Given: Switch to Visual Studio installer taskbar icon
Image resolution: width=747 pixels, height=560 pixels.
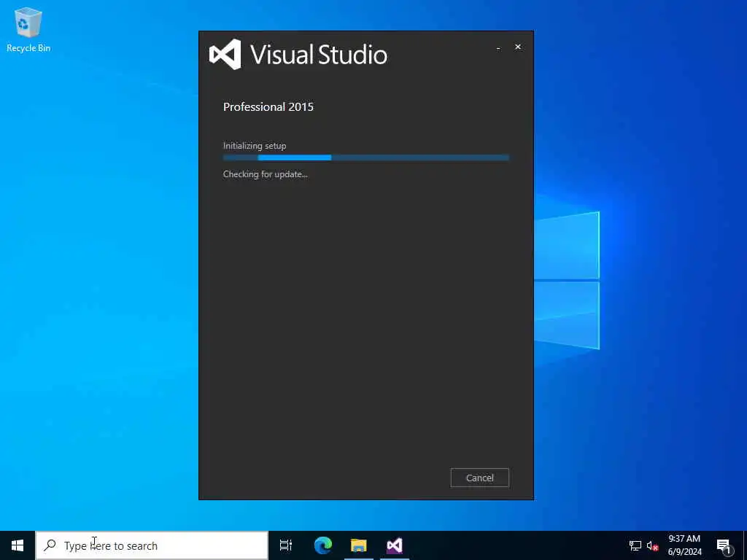Looking at the screenshot, I should tap(395, 545).
